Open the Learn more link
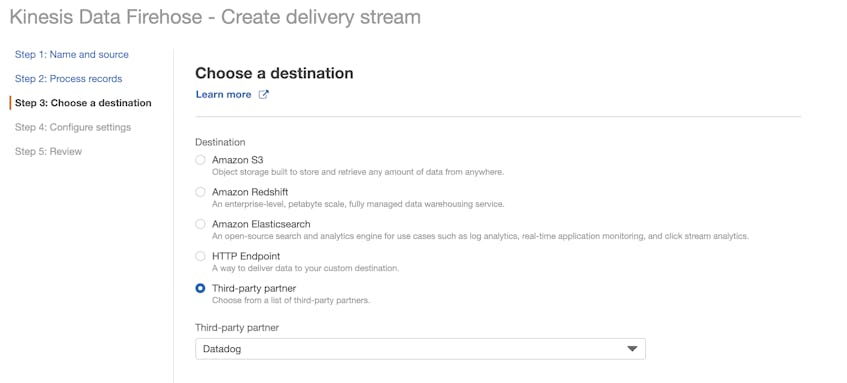 (224, 95)
